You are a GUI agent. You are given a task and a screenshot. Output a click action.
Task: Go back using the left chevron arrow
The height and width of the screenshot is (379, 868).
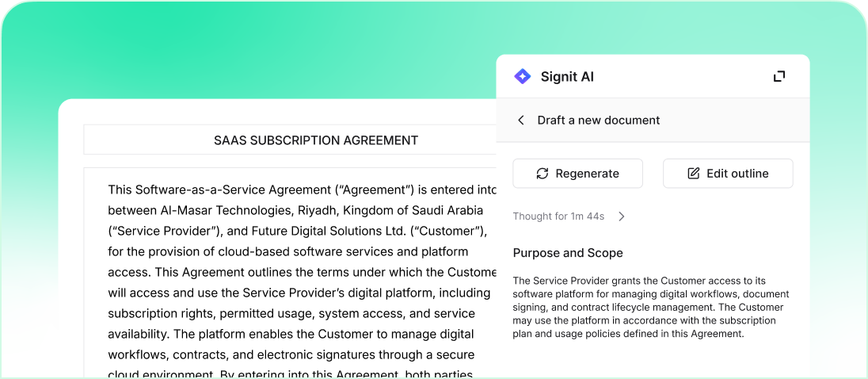click(x=521, y=121)
